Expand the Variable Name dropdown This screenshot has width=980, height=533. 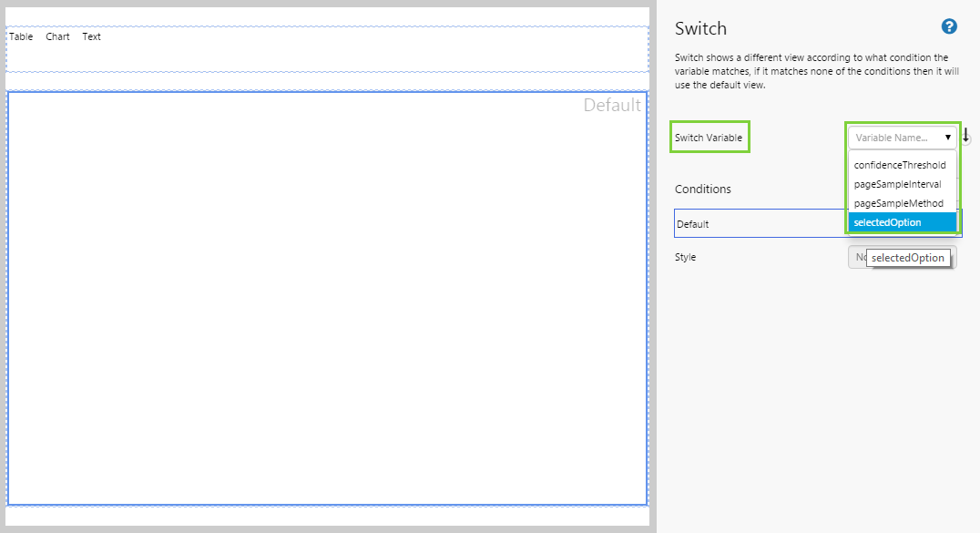pos(903,138)
